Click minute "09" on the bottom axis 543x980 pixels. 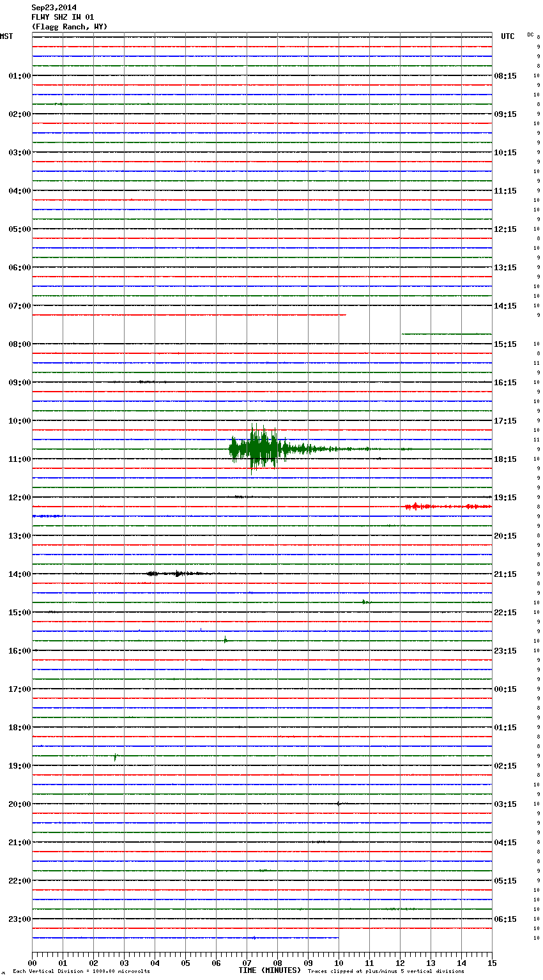308,963
